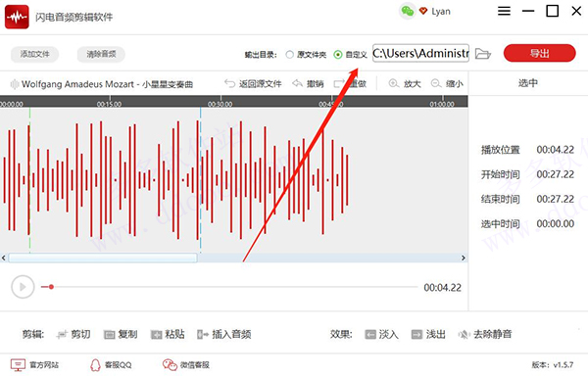This screenshot has width=588, height=376.
Task: Click the red 导出 export button
Action: [x=540, y=53]
